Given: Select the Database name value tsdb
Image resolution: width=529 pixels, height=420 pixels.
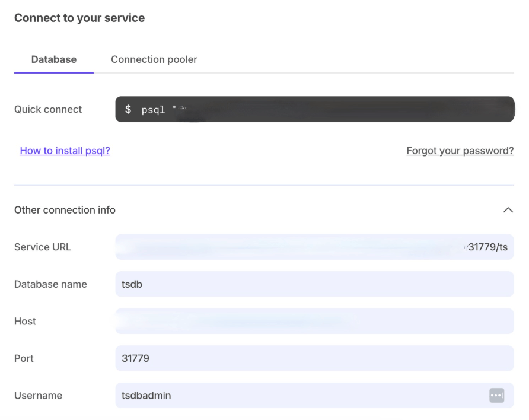Looking at the screenshot, I should (x=132, y=284).
